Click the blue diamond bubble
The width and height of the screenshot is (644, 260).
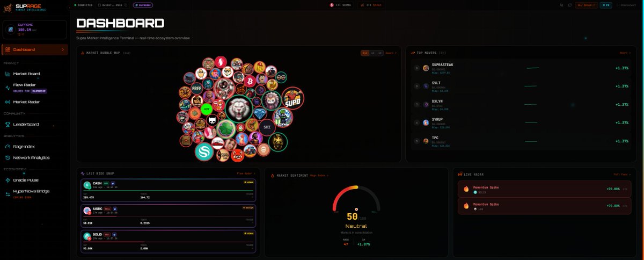260,114
